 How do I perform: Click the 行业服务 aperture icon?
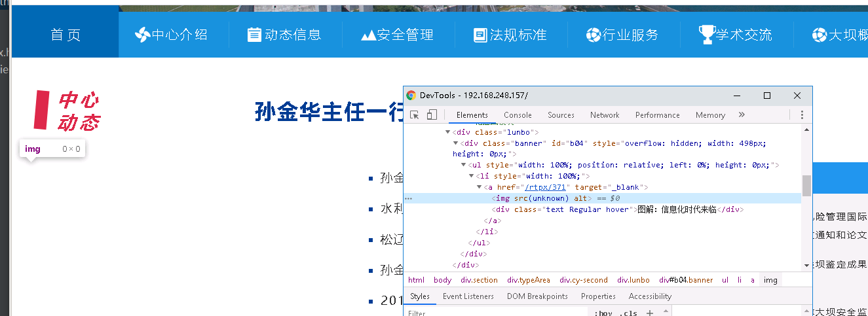[594, 35]
